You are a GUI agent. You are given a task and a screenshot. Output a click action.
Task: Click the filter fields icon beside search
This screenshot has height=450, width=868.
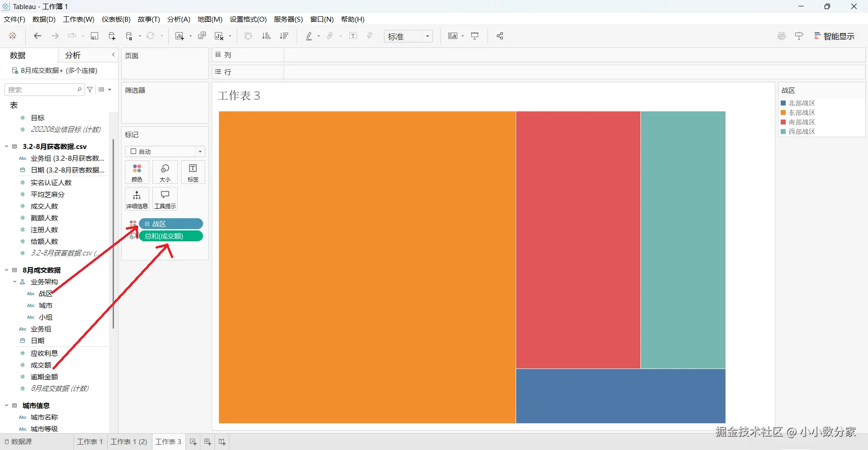coord(90,90)
